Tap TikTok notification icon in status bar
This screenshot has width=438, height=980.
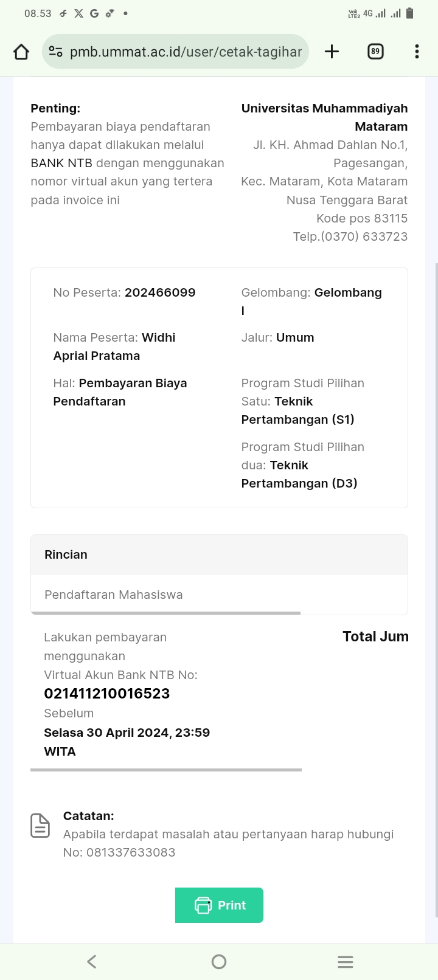click(63, 13)
